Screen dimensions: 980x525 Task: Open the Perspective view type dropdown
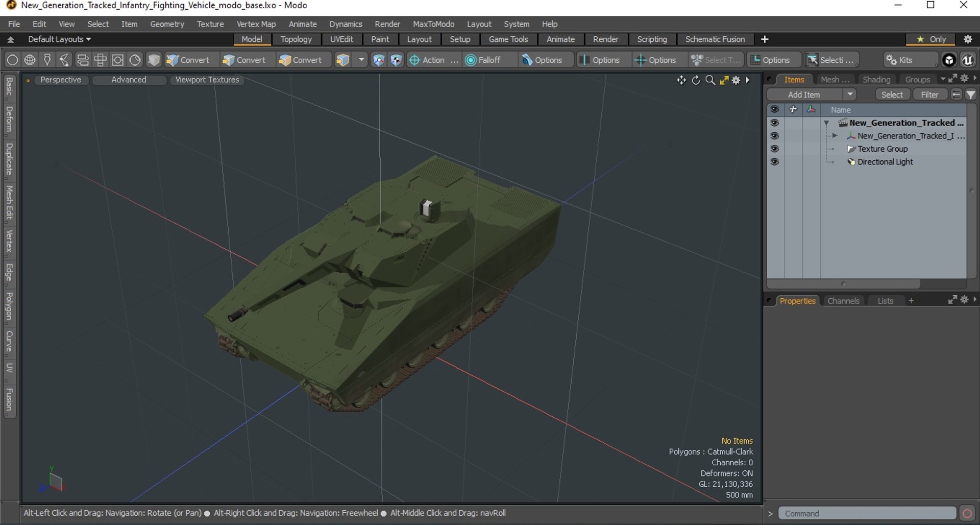tap(61, 80)
